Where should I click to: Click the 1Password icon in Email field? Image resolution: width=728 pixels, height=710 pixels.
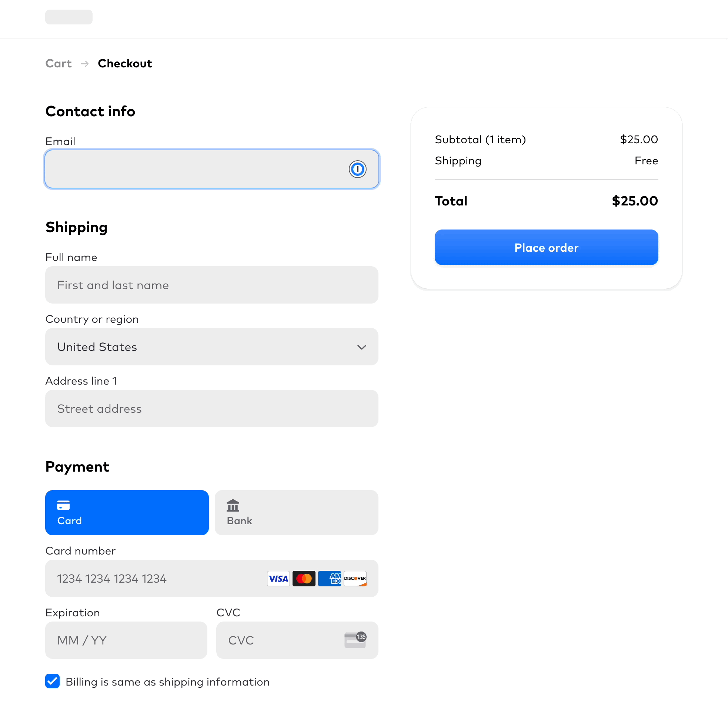357,169
